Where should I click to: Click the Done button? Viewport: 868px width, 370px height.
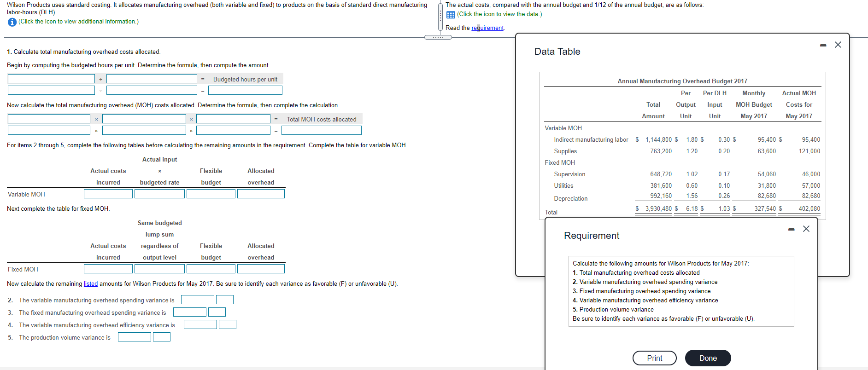pos(708,358)
